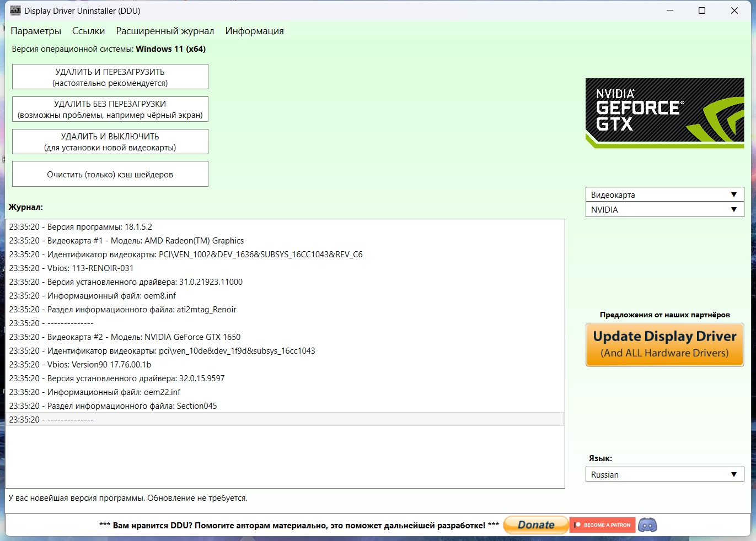This screenshot has width=756, height=541.
Task: Select the AMD Radeon(TM) Graphics log row
Action: pos(285,241)
